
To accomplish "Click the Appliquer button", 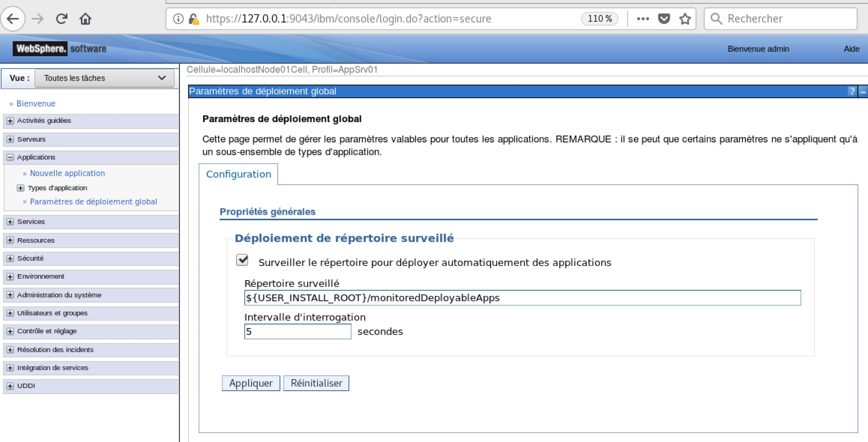I will 251,383.
